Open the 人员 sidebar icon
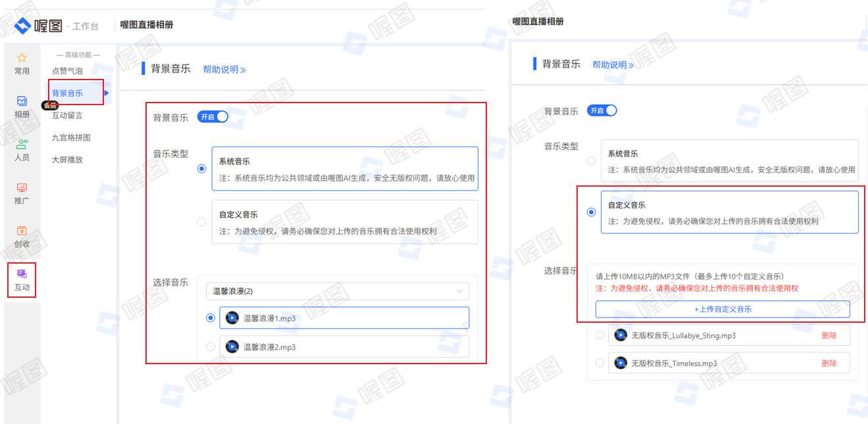 tap(22, 145)
